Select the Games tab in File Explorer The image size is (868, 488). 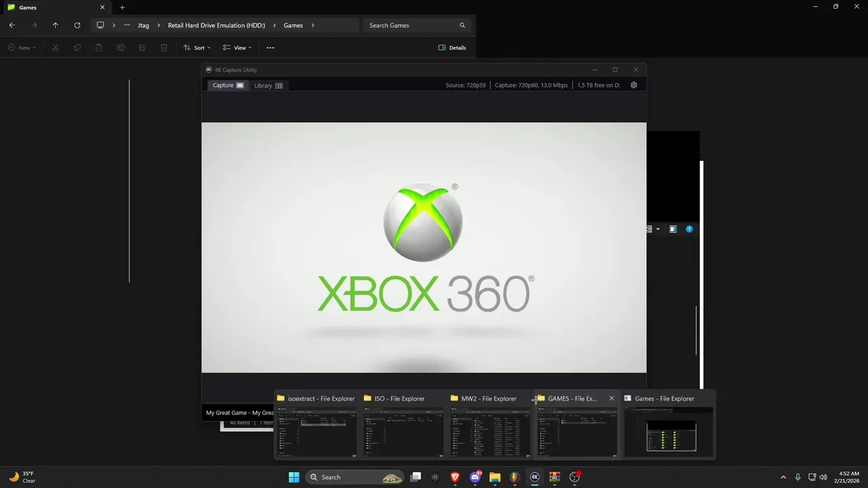tap(56, 7)
